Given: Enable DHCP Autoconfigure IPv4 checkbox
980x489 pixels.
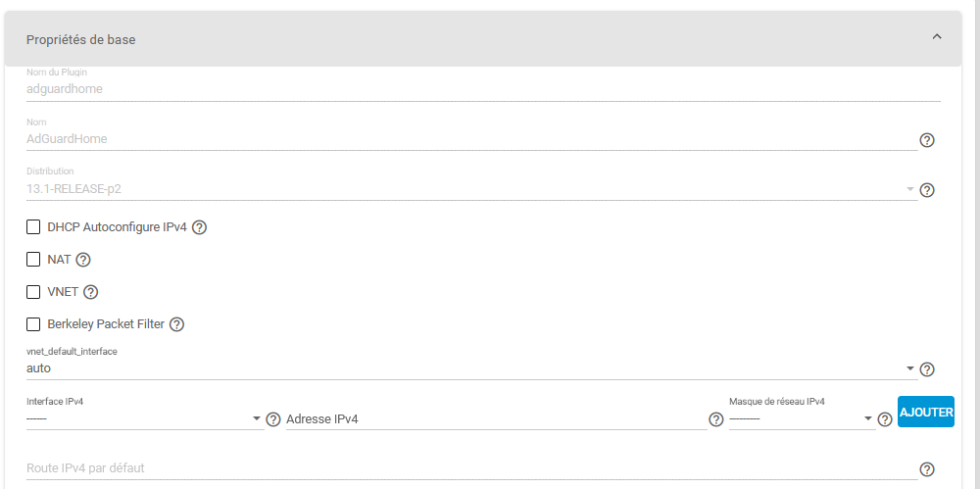Looking at the screenshot, I should [33, 227].
